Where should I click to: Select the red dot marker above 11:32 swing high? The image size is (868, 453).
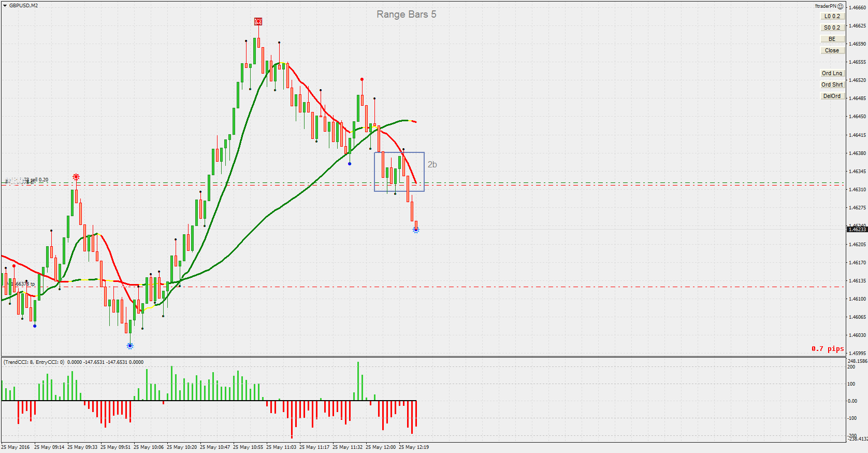click(362, 79)
